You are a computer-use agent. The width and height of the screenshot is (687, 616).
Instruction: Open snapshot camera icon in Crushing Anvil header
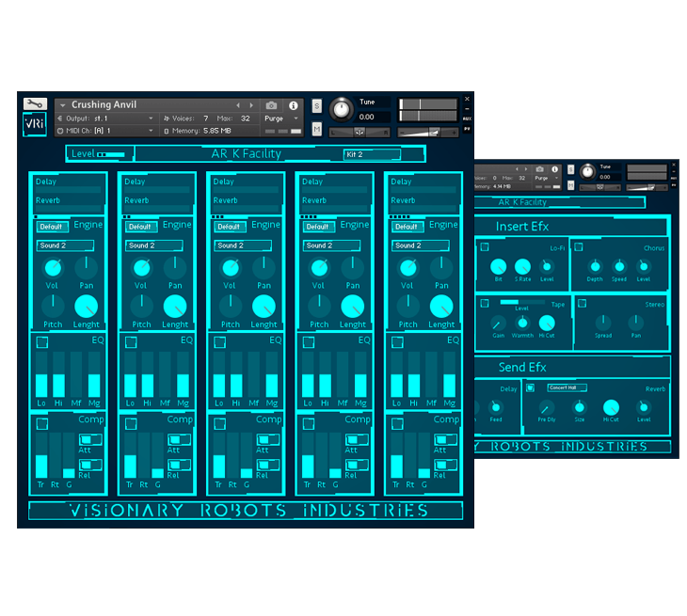click(x=271, y=105)
